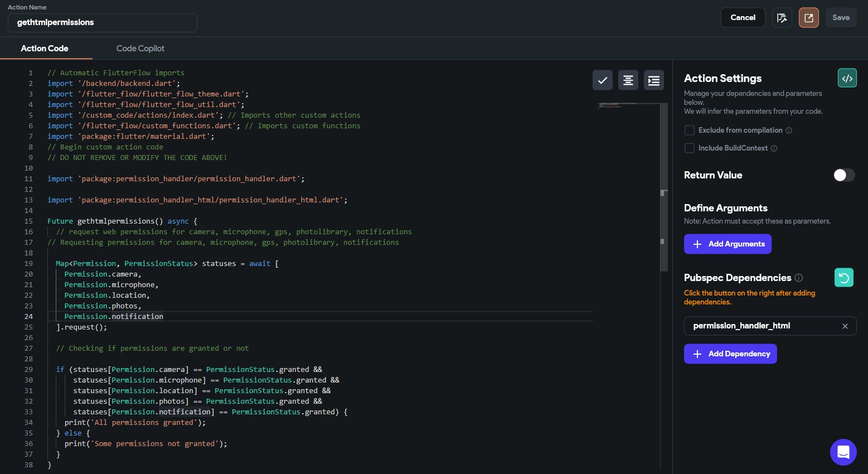Remove the permission_handler_html dependency with X
This screenshot has width=868, height=474.
tap(845, 326)
